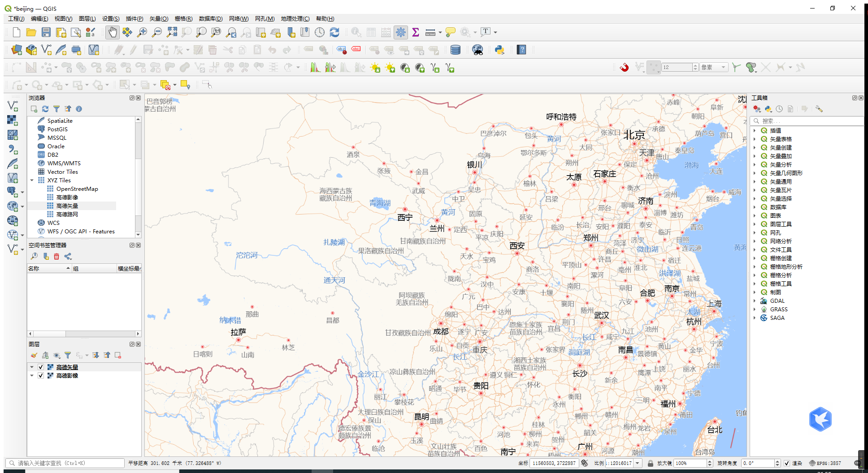This screenshot has width=868, height=473.
Task: Expand the 栅格分析 toolbox group
Action: [x=755, y=275]
